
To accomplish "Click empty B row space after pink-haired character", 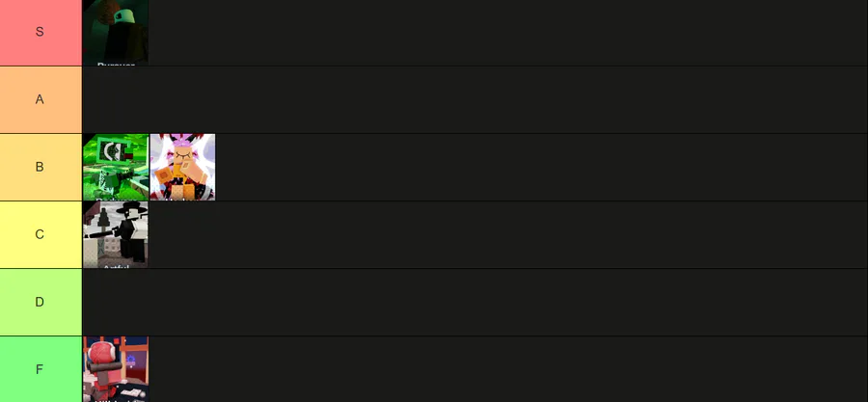I will click(541, 167).
